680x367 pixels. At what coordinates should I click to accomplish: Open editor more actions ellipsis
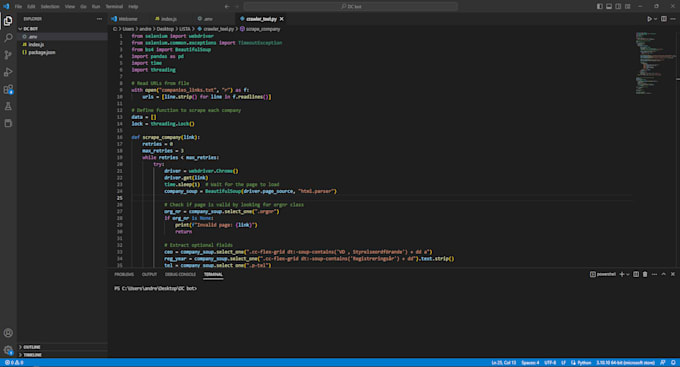click(x=673, y=19)
